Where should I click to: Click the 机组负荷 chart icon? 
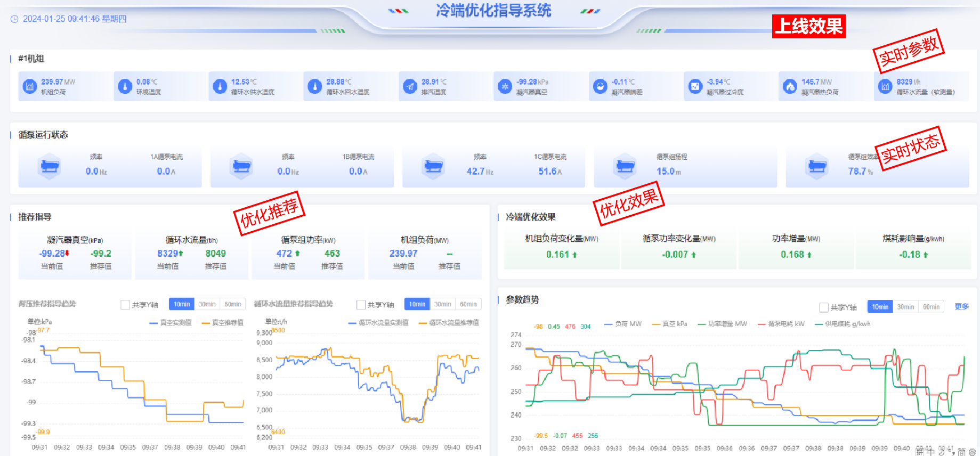tap(29, 86)
